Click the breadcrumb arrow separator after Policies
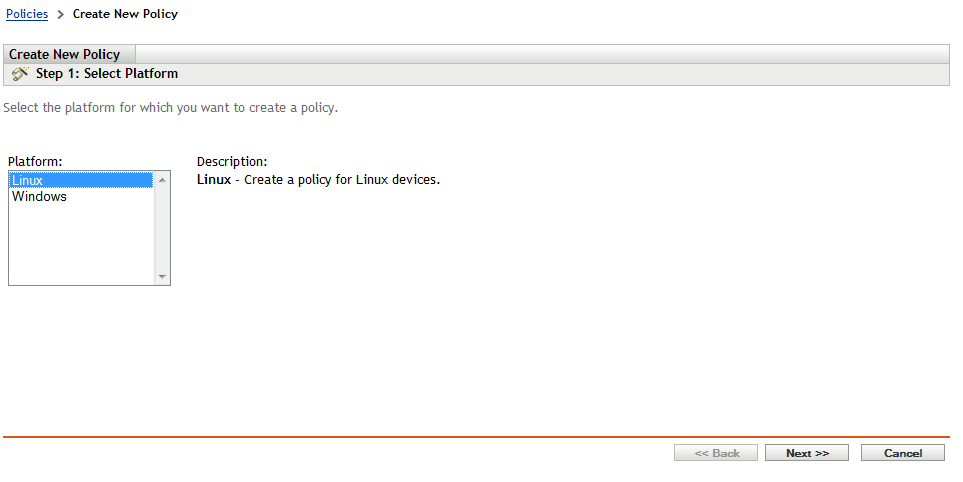Image resolution: width=963 pixels, height=482 pixels. pos(60,15)
